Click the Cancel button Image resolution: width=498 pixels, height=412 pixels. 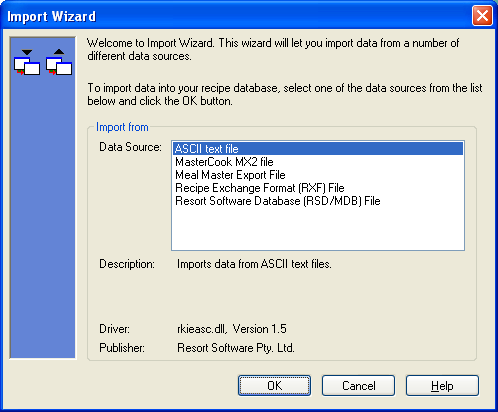coord(358,386)
